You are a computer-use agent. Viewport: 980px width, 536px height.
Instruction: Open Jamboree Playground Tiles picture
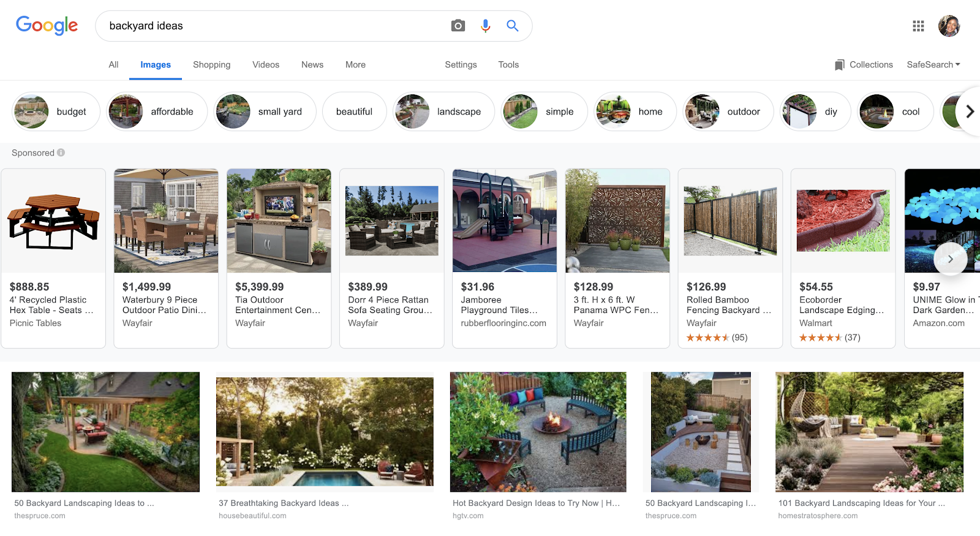point(505,221)
